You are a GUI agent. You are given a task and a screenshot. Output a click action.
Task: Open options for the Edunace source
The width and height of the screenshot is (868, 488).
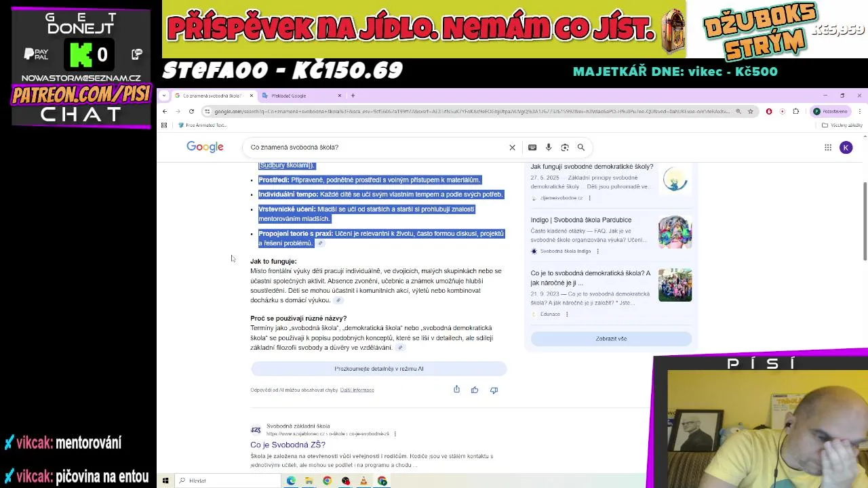[567, 314]
